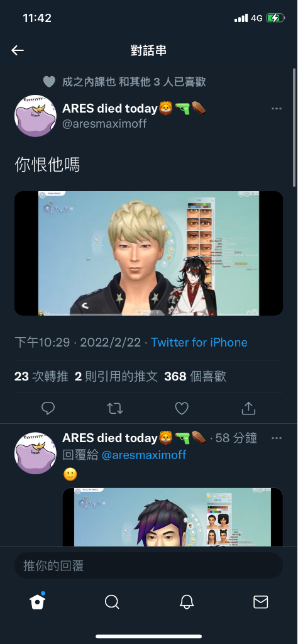Open Messages envelope tab
This screenshot has width=298, height=644.
[261, 602]
